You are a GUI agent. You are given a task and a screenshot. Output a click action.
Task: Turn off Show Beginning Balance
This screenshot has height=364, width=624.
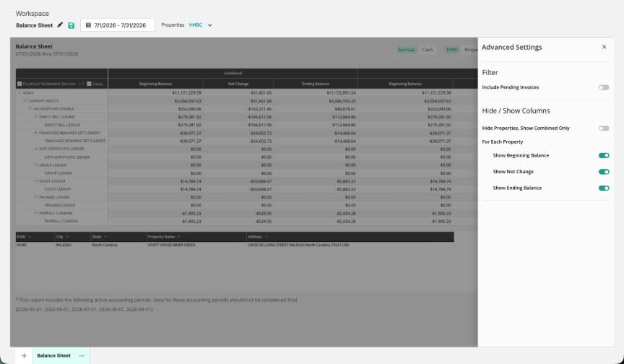(604, 155)
